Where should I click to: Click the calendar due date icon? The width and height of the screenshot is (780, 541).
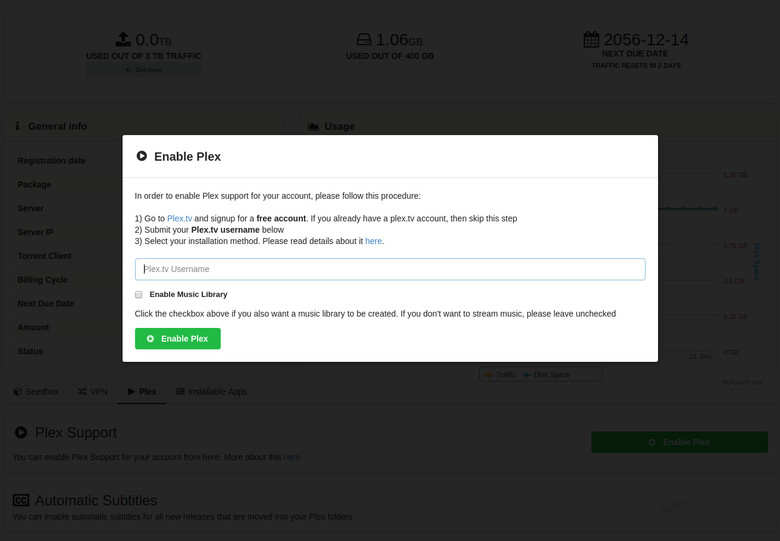[591, 39]
